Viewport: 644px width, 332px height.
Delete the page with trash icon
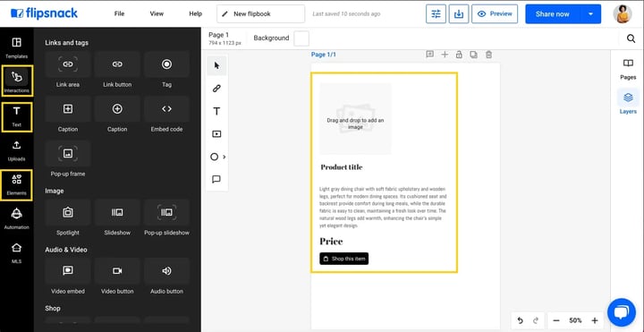(488, 55)
